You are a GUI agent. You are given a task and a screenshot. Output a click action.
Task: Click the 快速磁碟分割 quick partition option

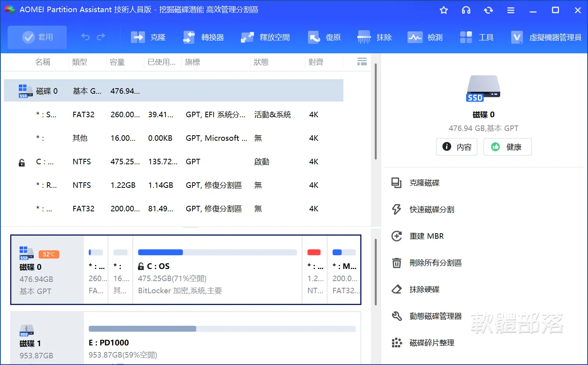(x=432, y=209)
